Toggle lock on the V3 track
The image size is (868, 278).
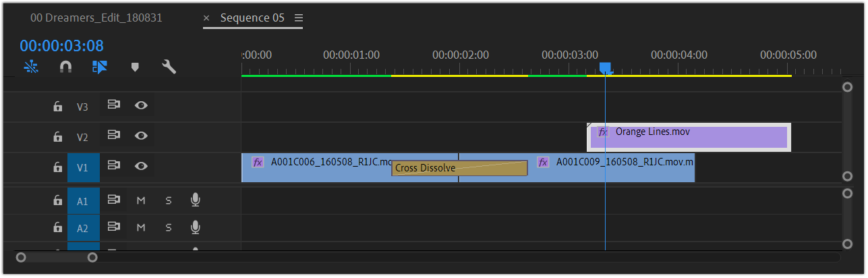58,106
